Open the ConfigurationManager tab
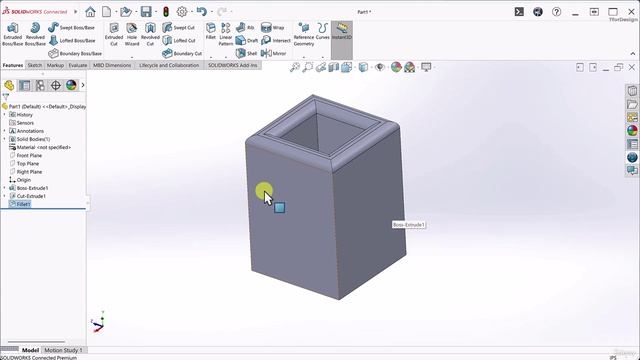Viewport: 640px width, 360px height. (x=40, y=85)
